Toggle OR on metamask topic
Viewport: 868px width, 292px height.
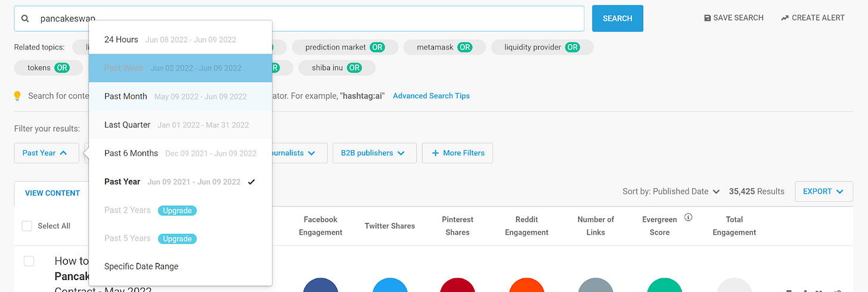(x=465, y=47)
